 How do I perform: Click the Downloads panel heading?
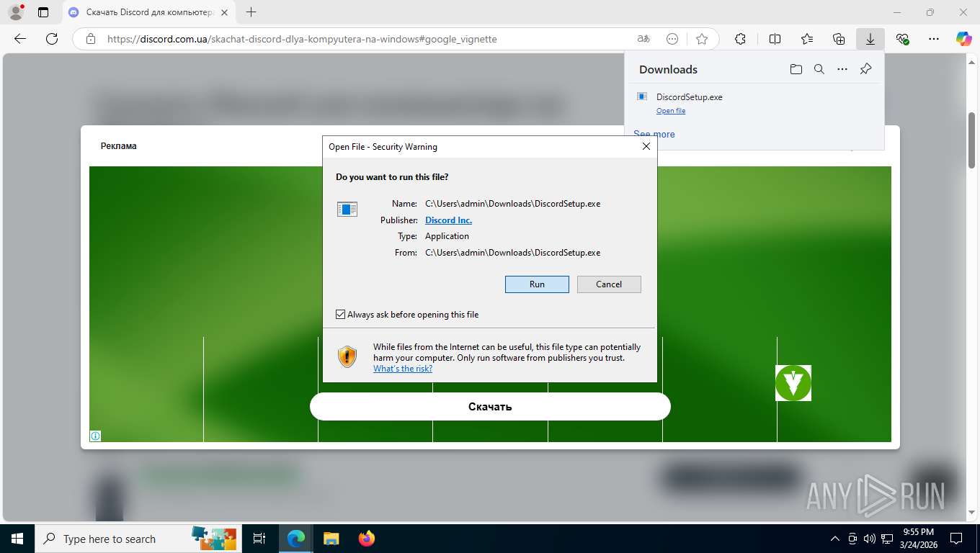coord(668,69)
